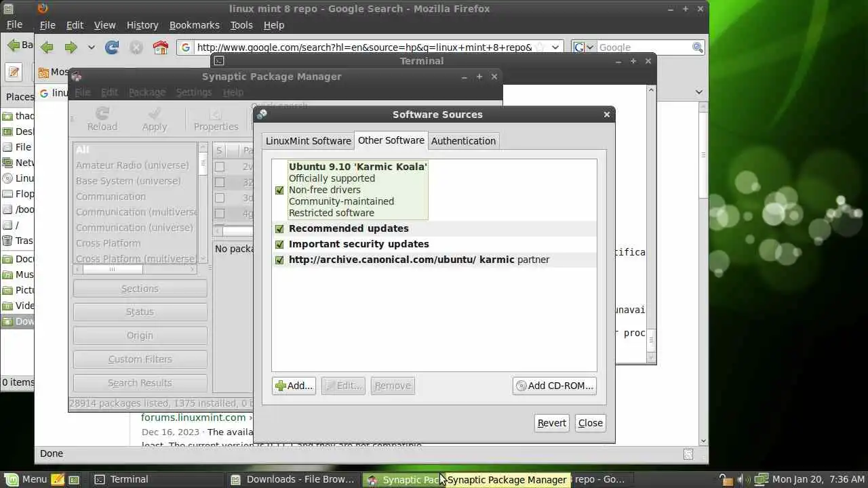Screen dimensions: 868x488
Task: Click the Sections filter button in Synaptic
Action: tap(140, 289)
